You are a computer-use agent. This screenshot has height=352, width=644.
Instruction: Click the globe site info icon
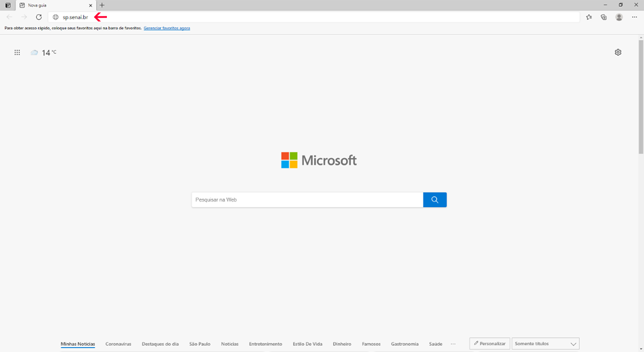[55, 17]
